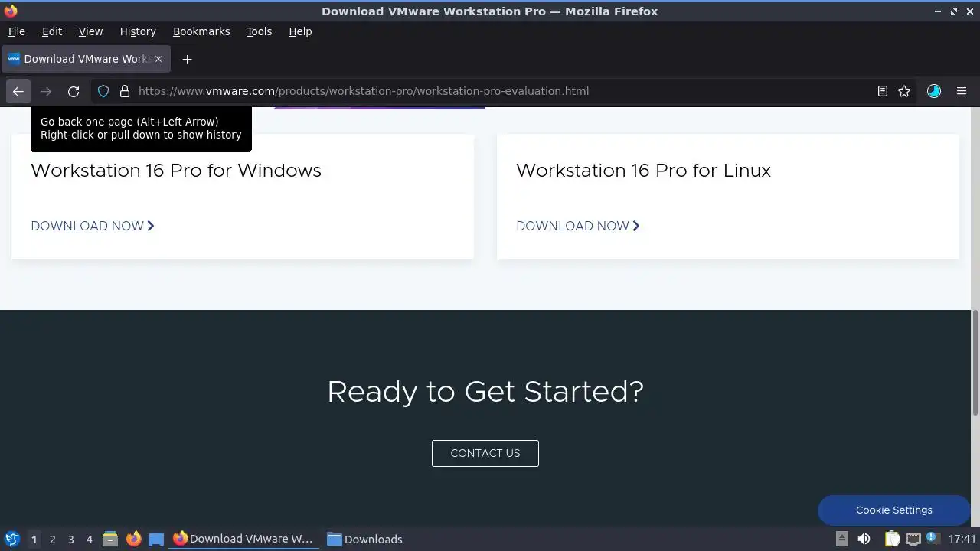
Task: Open the Help menu
Action: (x=300, y=31)
